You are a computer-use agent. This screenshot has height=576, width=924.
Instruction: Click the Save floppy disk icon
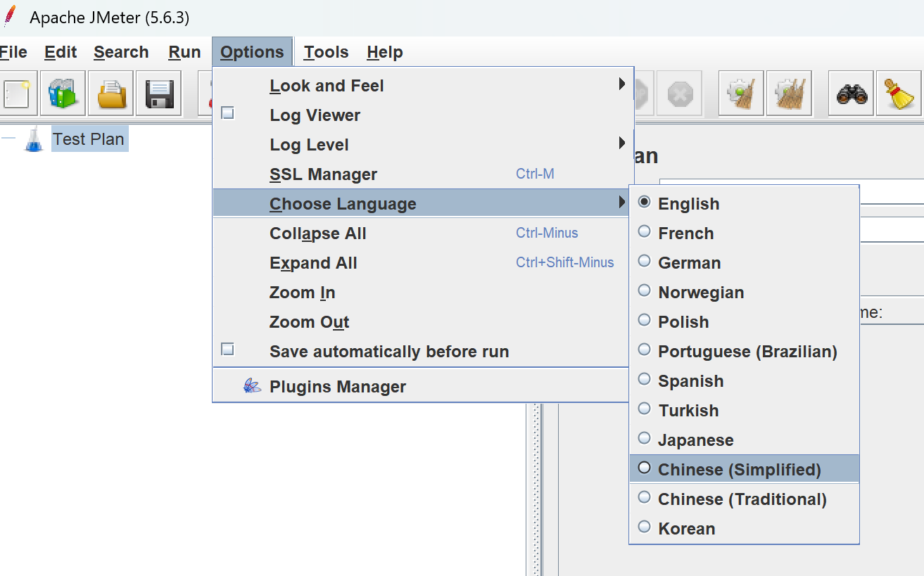coord(158,93)
